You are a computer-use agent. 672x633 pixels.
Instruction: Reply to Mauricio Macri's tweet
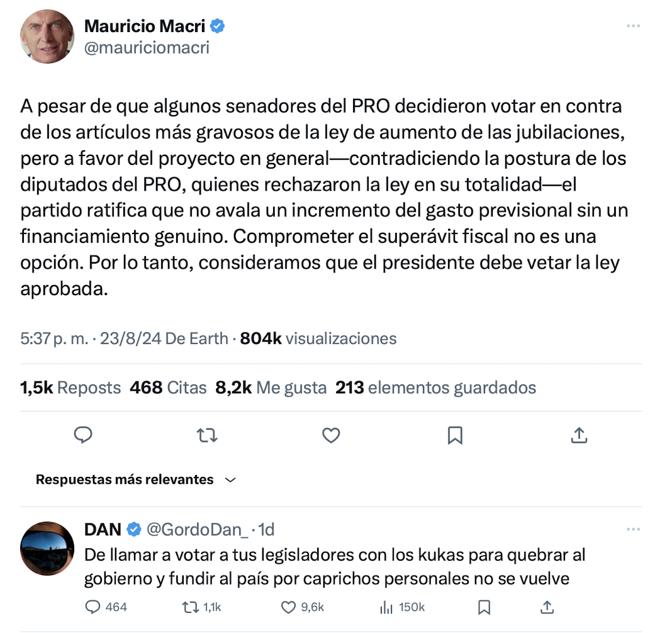pyautogui.click(x=83, y=435)
